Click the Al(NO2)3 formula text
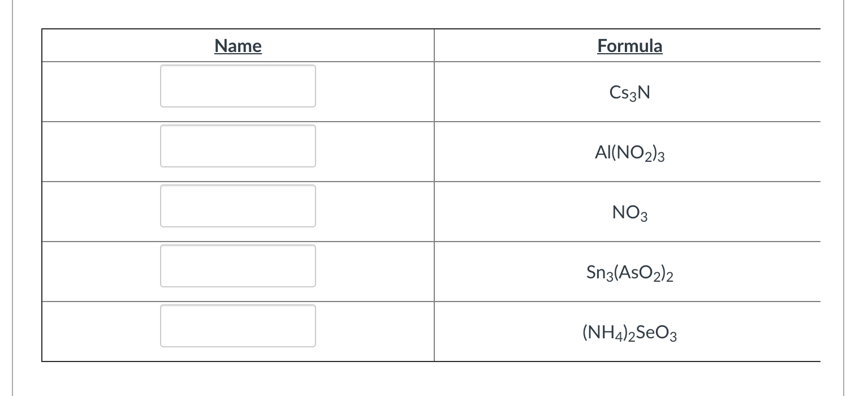868x396 pixels. click(x=629, y=153)
